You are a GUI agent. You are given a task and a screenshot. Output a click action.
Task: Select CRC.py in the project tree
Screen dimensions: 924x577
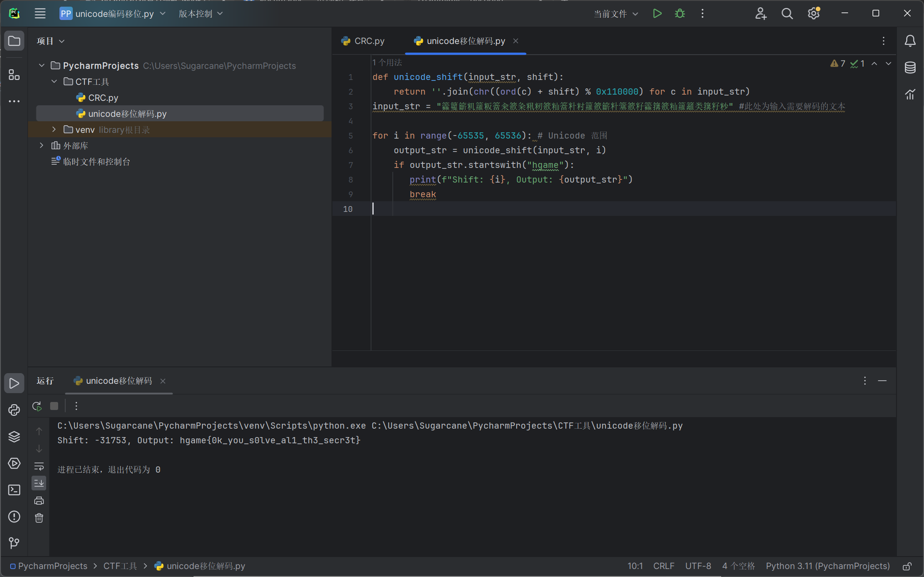pos(103,98)
